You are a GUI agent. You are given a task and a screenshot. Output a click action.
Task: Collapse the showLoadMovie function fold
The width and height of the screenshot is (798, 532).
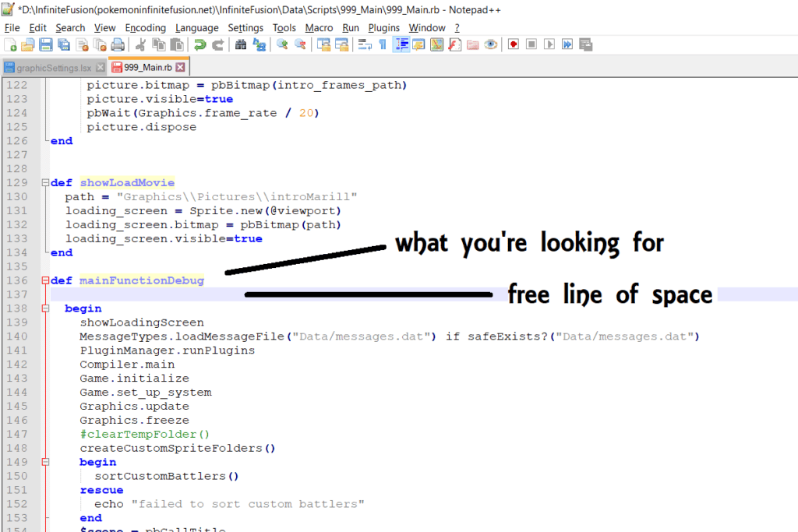(x=44, y=182)
